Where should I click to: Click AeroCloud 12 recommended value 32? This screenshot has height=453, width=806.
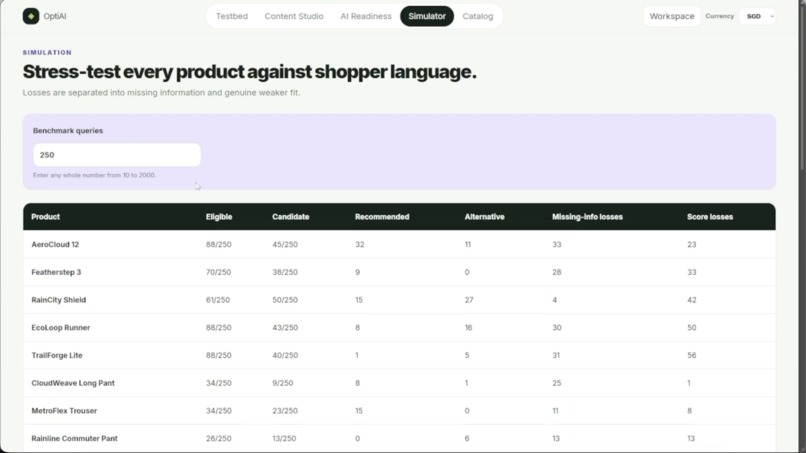click(359, 244)
